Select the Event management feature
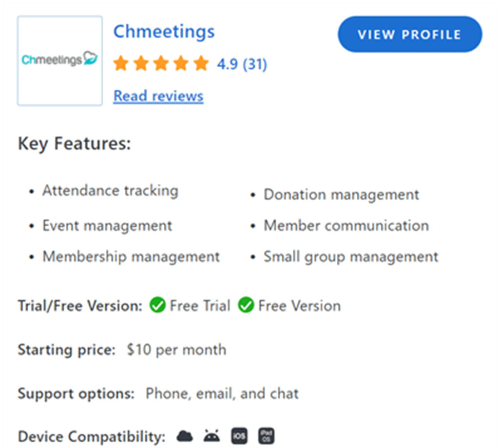Image resolution: width=499 pixels, height=448 pixels. click(x=107, y=226)
